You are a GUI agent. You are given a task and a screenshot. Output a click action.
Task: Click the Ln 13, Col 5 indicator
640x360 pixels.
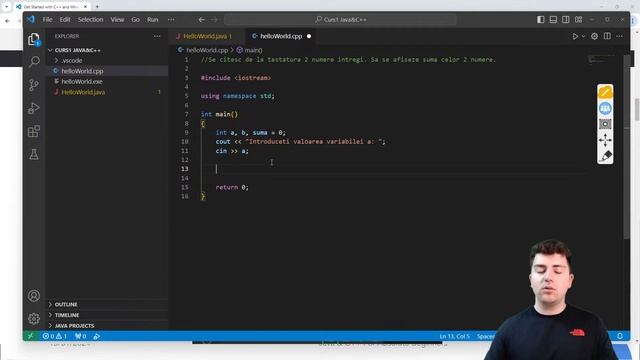click(x=454, y=336)
